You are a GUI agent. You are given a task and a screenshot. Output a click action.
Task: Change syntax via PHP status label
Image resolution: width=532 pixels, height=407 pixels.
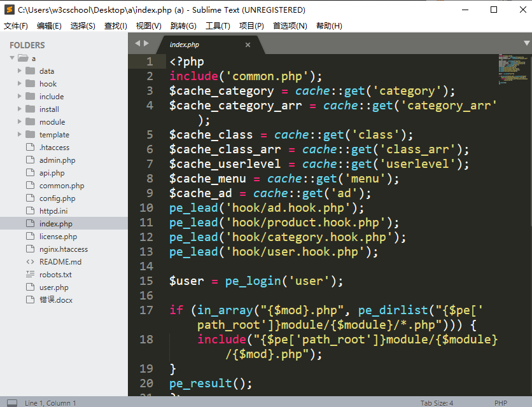[x=500, y=403]
